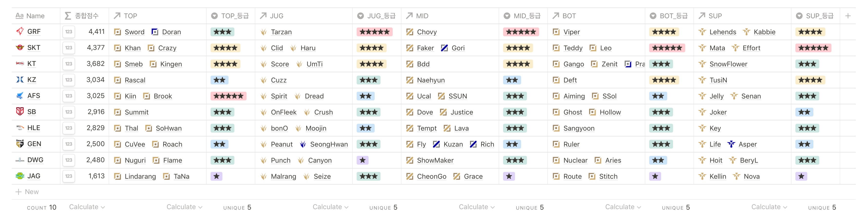Click the SKT team logo icon
Viewport: 868px width, 222px height.
tap(20, 48)
